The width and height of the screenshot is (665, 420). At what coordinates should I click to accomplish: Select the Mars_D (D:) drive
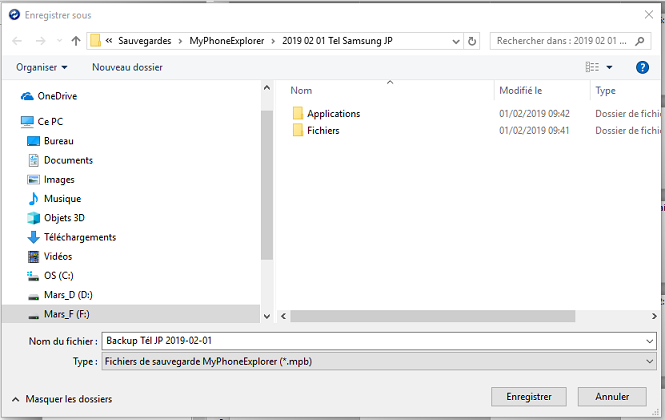click(68, 295)
